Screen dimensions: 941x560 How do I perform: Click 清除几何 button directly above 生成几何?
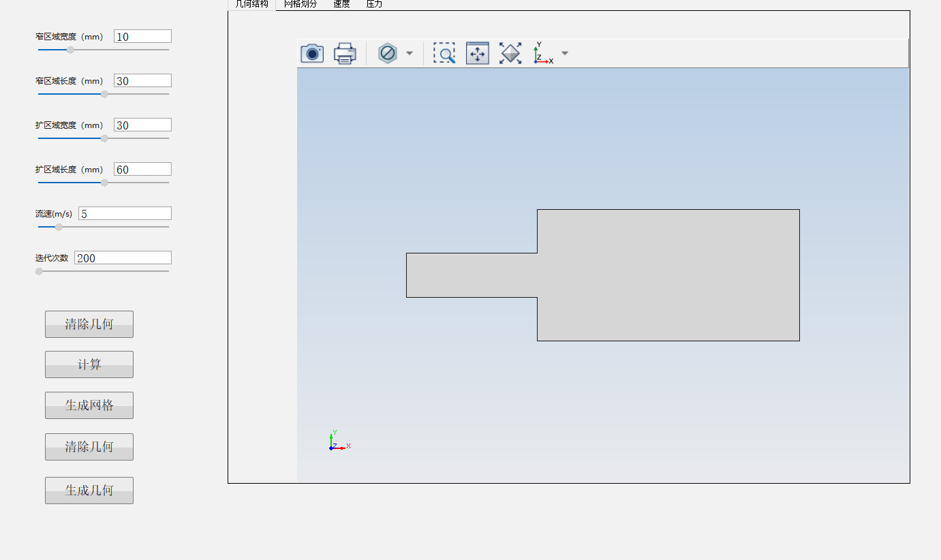tap(89, 447)
